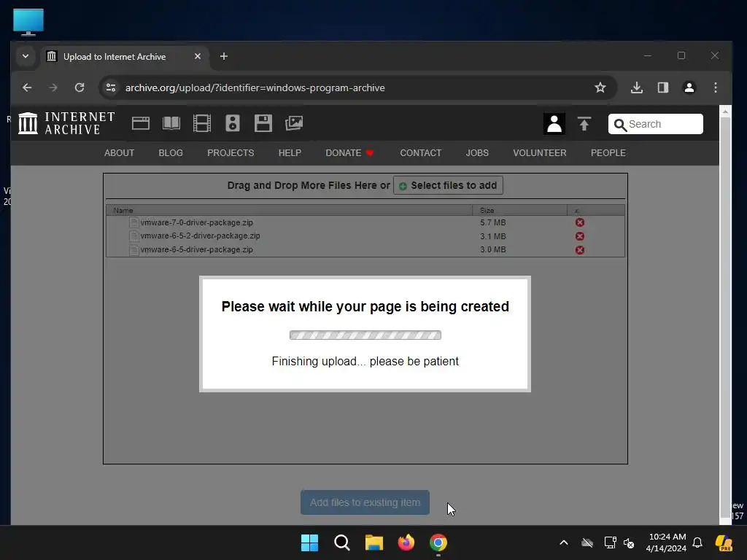Remove vmware-7-0-driver-package.zip with the red X
The height and width of the screenshot is (560, 747).
coord(580,222)
